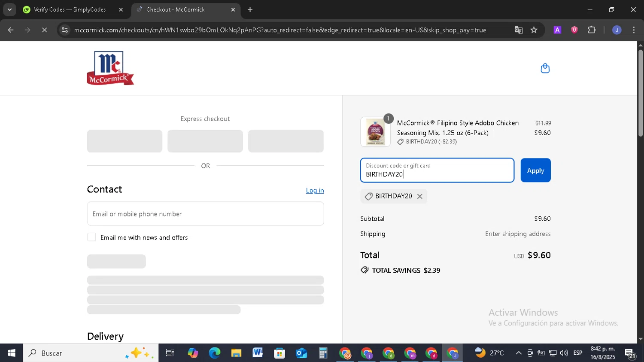This screenshot has width=644, height=362.
Task: Open the translate page icon
Action: pos(519,30)
